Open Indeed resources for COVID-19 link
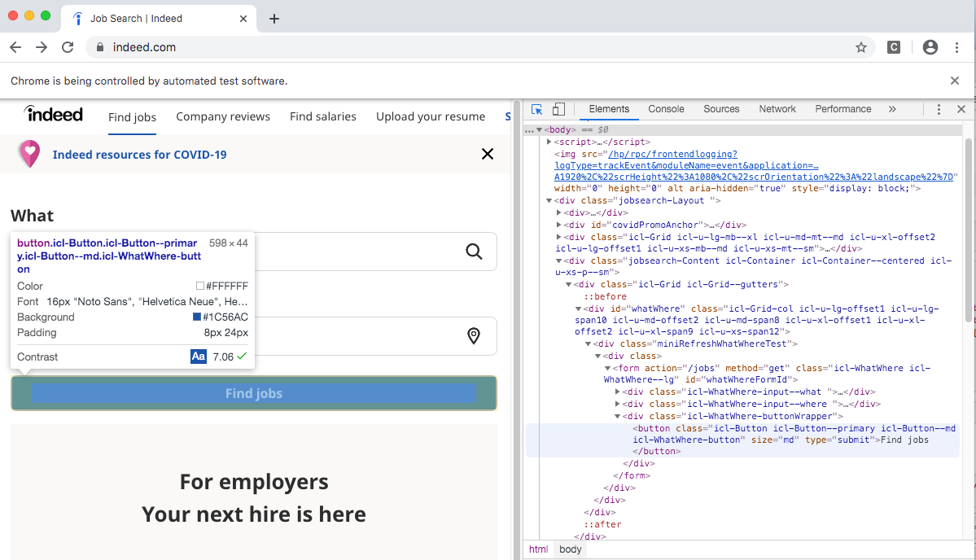 [x=139, y=155]
